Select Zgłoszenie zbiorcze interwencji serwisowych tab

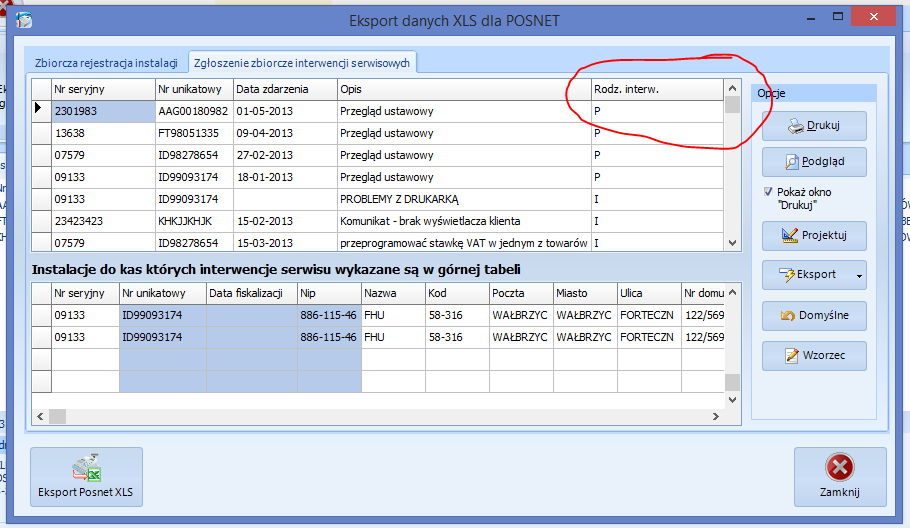[302, 63]
